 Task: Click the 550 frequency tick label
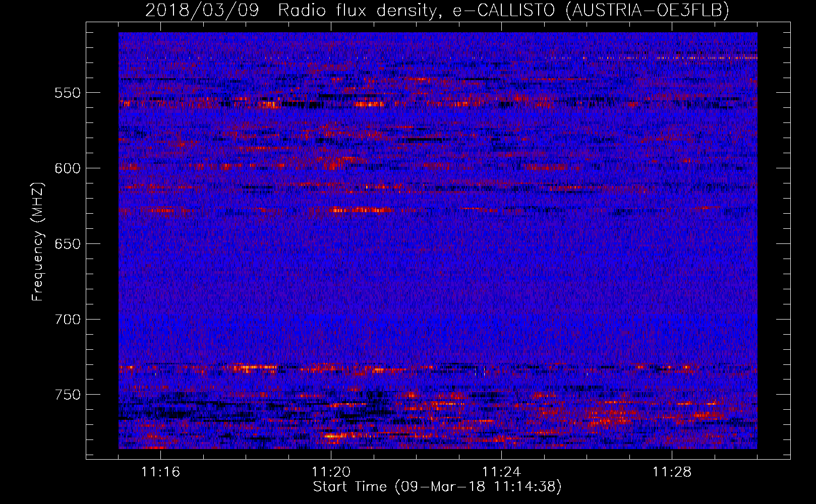[x=68, y=93]
